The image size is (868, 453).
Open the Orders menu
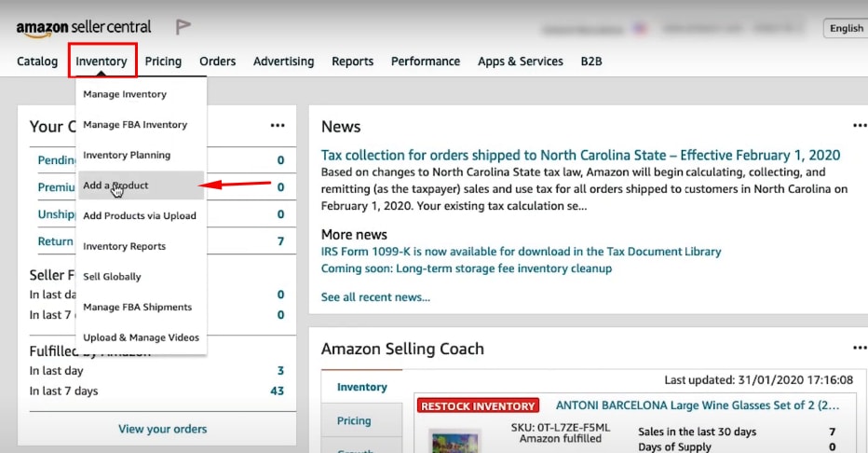click(x=218, y=61)
